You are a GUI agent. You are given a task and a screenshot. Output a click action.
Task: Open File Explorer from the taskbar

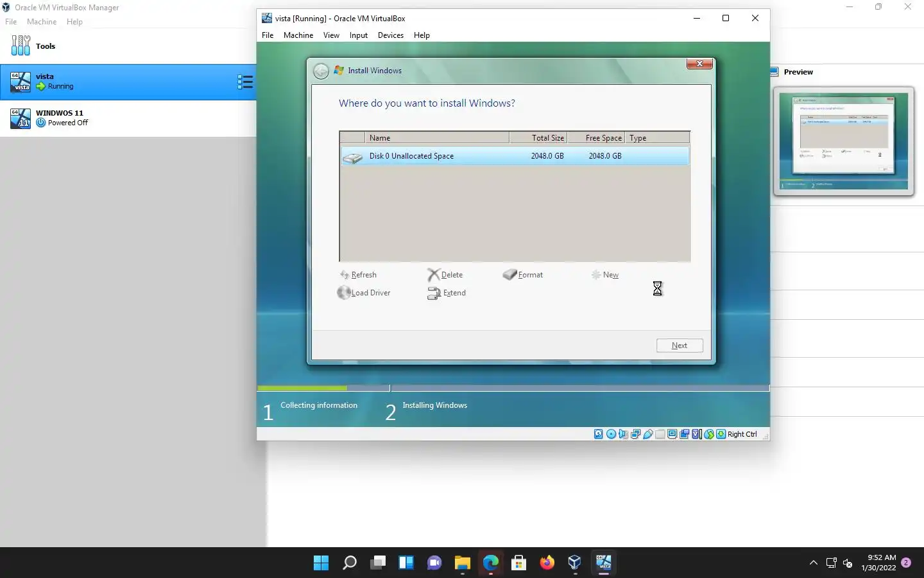point(463,563)
